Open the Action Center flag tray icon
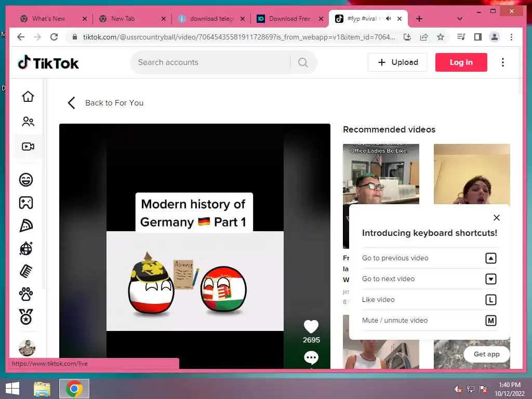532x399 pixels. click(483, 389)
